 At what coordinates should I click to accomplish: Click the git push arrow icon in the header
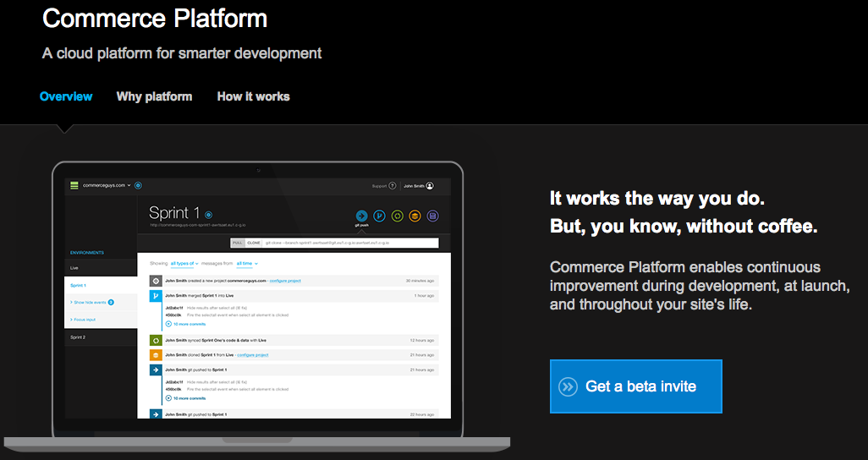361,216
